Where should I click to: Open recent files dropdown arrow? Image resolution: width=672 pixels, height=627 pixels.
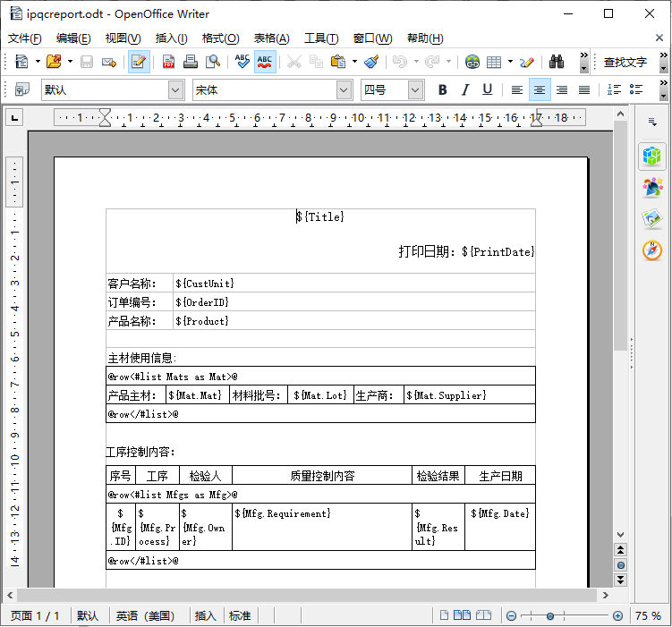point(71,62)
